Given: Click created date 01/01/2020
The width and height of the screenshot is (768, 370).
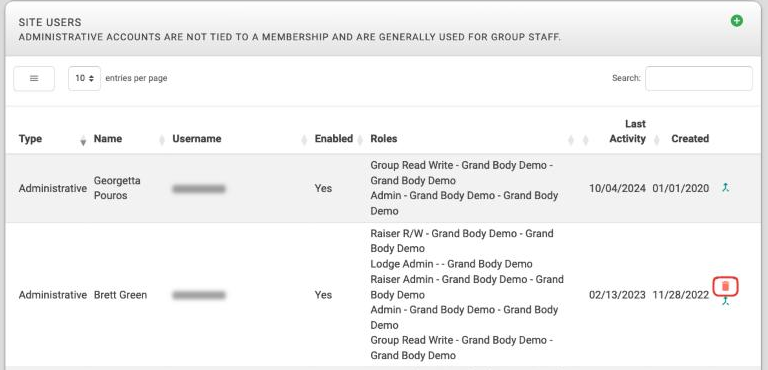Looking at the screenshot, I should (681, 188).
